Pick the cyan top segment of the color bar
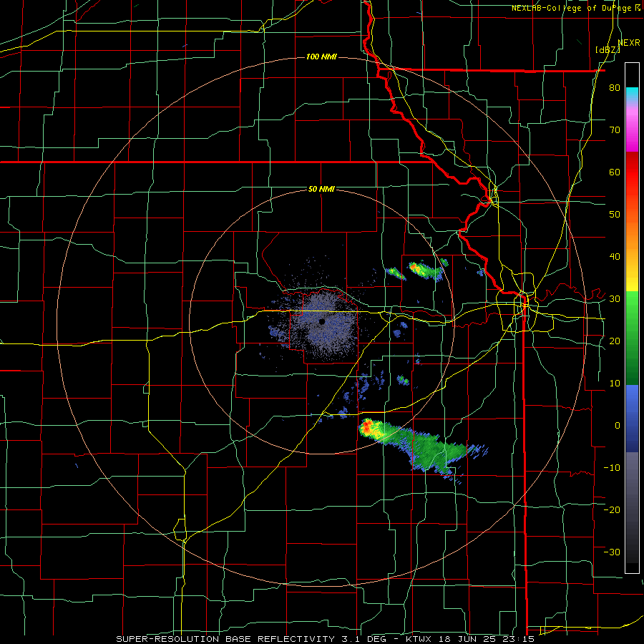Screen dimensions: 644x644 tap(632, 93)
